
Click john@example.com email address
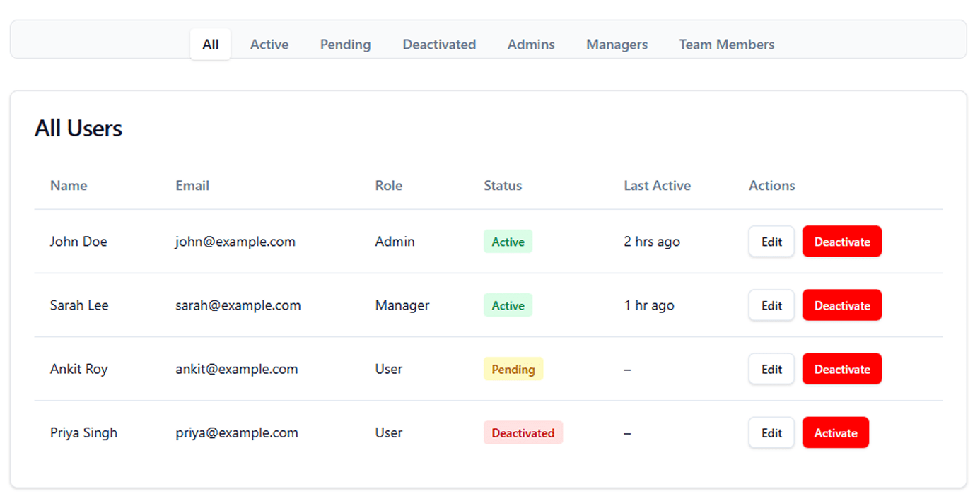coord(235,242)
